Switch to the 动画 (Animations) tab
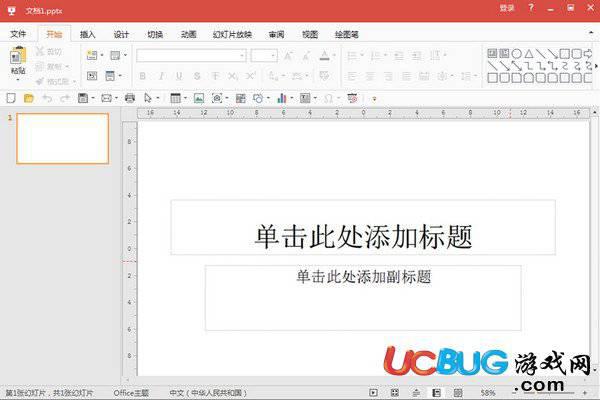 (188, 34)
